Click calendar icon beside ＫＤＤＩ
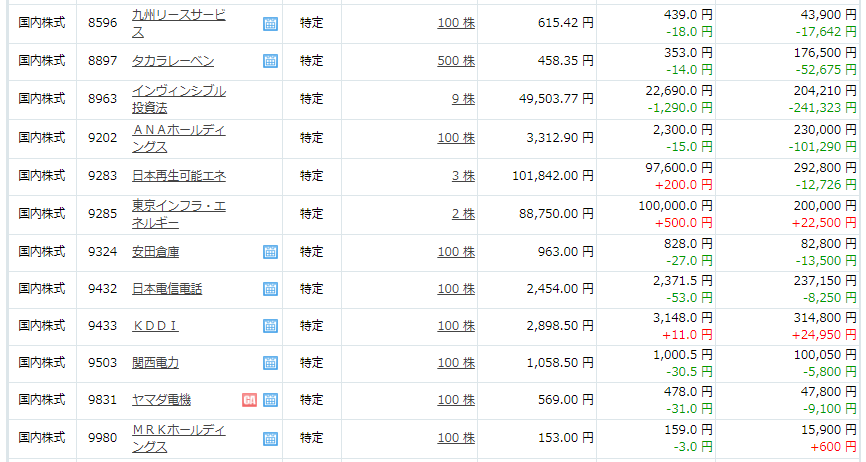The height and width of the screenshot is (462, 866). point(270,326)
